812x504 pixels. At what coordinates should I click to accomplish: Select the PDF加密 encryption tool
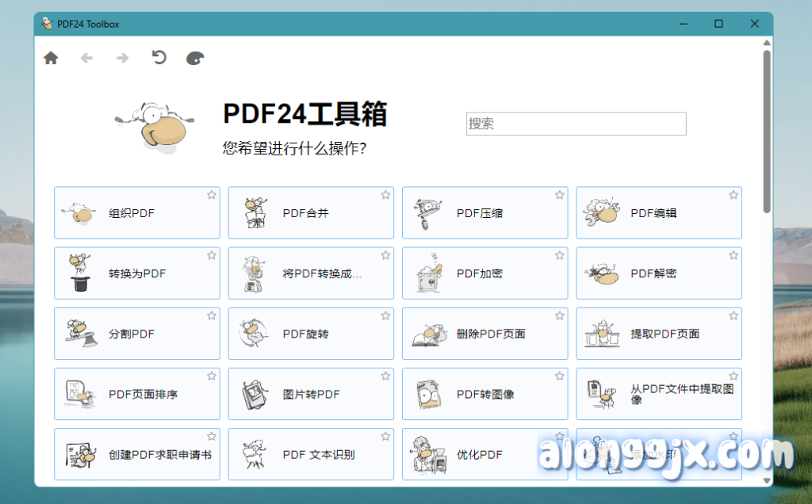(485, 273)
